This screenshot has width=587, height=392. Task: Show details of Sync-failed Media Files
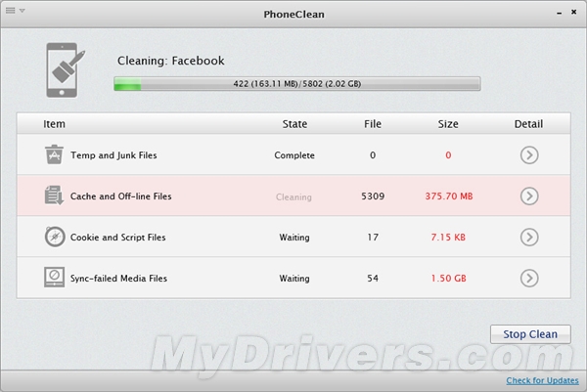coord(529,278)
